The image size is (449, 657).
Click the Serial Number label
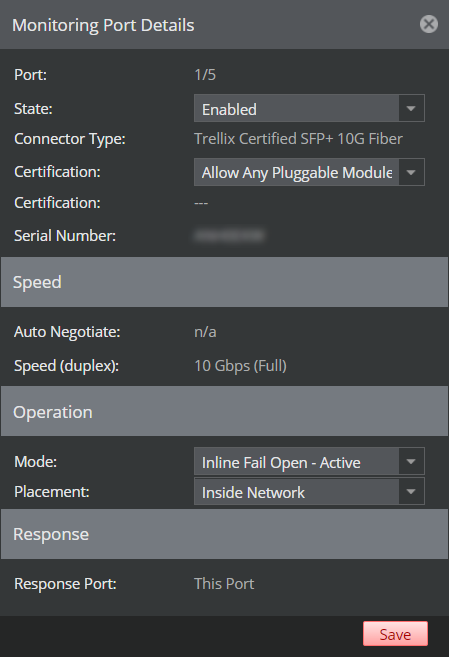(65, 235)
